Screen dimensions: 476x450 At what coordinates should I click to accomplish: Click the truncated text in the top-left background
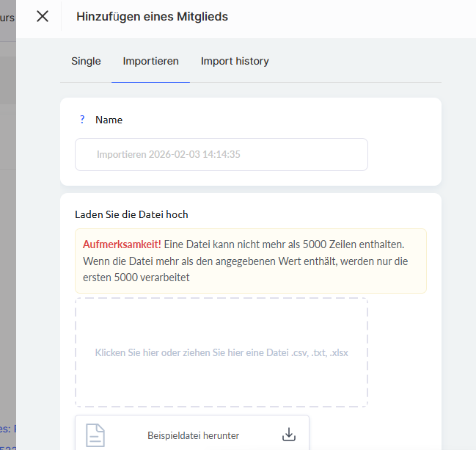[7, 17]
